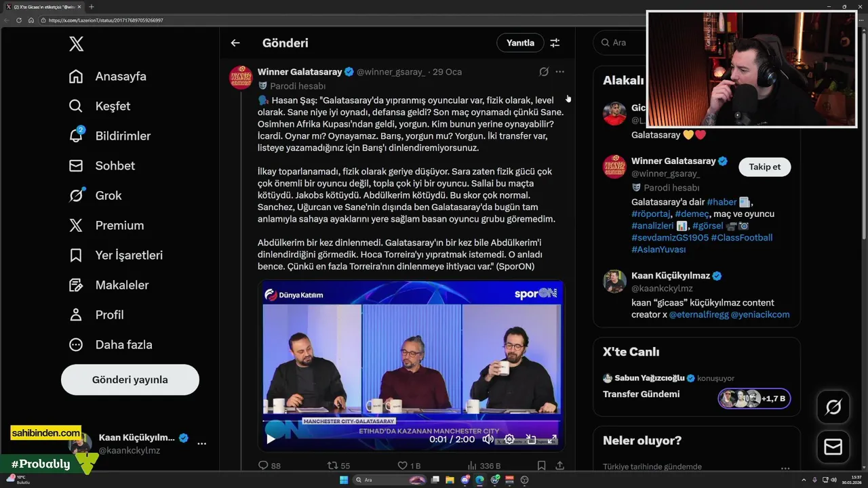The width and height of the screenshot is (868, 488).
Task: Open Bildirimler notifications
Action: coord(110,136)
